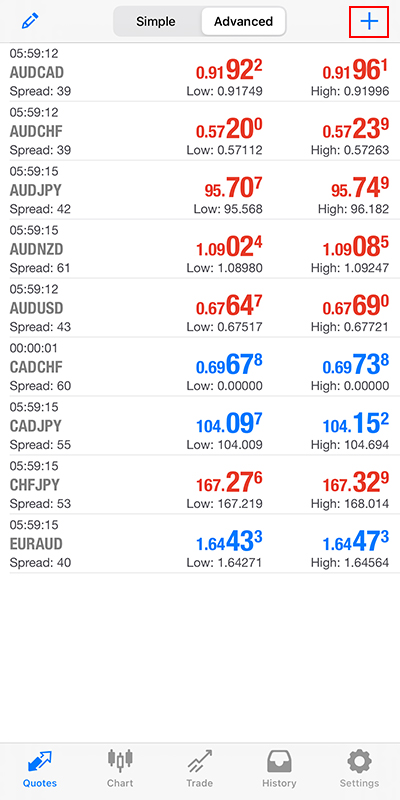
Task: Tap the AUDJPY bid price 95.707
Action: (233, 189)
